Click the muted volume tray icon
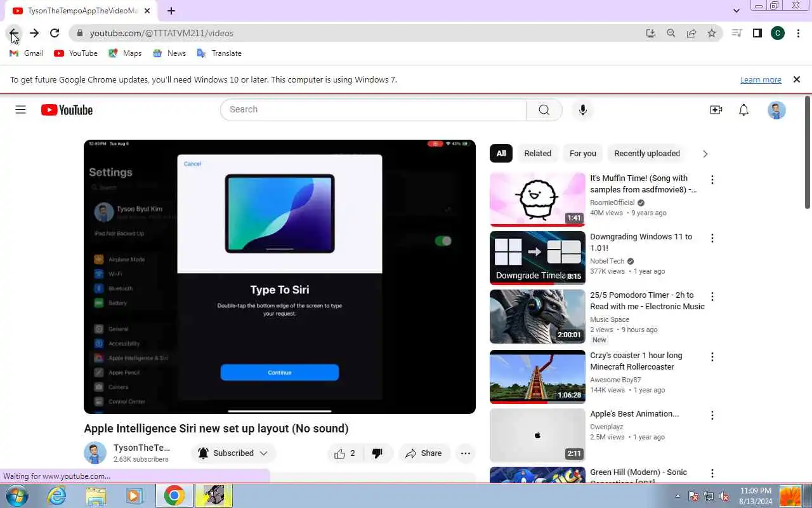The height and width of the screenshot is (508, 812). 724,497
